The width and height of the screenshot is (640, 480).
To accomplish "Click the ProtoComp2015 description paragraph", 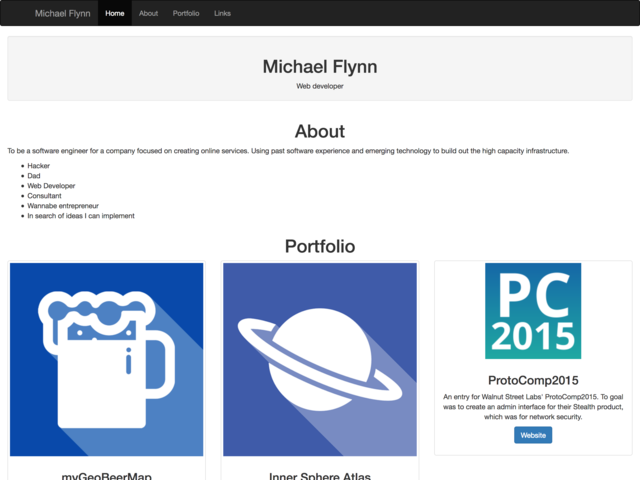I will pyautogui.click(x=533, y=406).
